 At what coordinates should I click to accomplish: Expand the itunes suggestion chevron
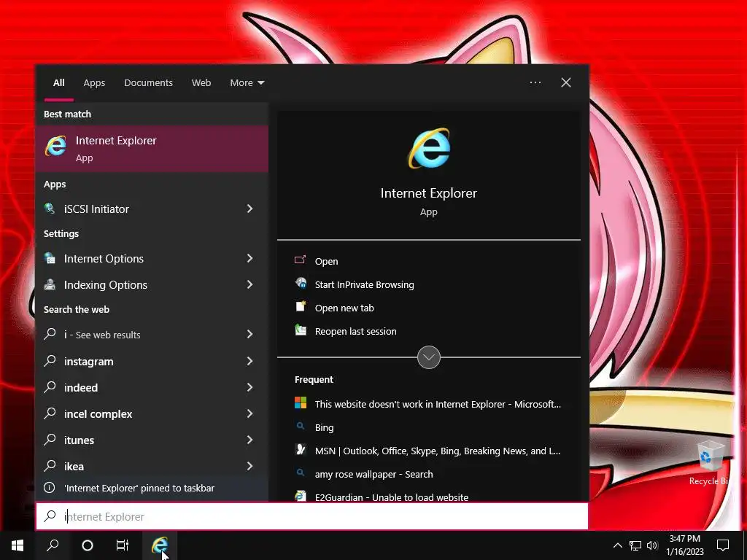pos(249,440)
